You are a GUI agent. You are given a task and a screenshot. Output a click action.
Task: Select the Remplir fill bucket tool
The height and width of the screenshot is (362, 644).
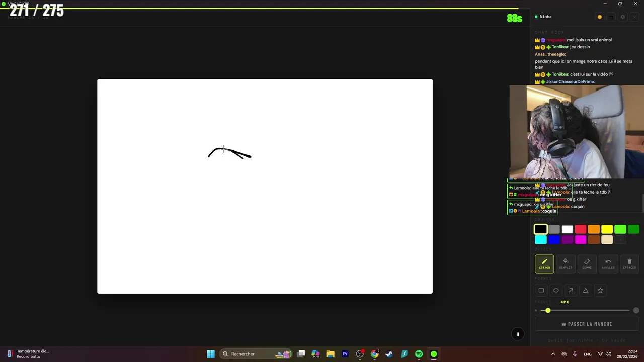coord(566,263)
